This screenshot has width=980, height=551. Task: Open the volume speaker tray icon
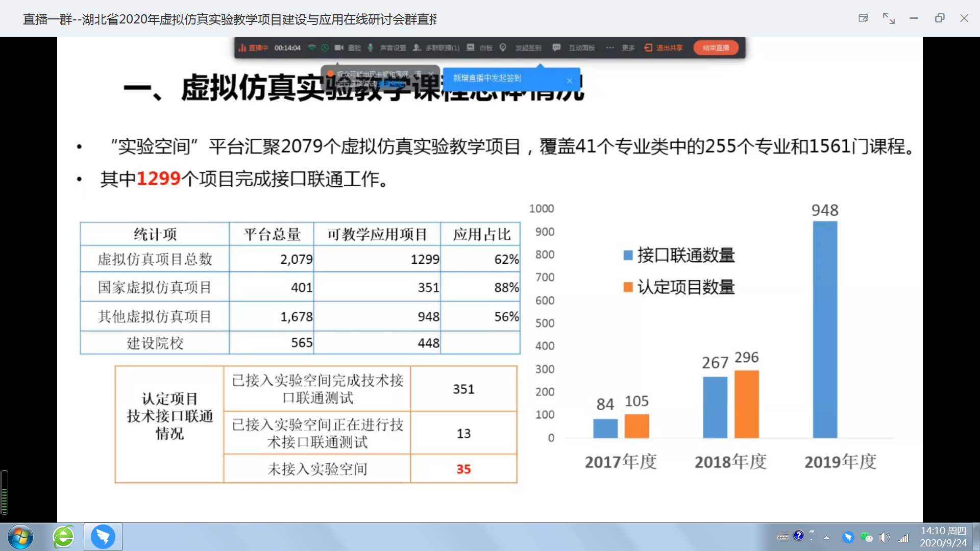coord(885,537)
